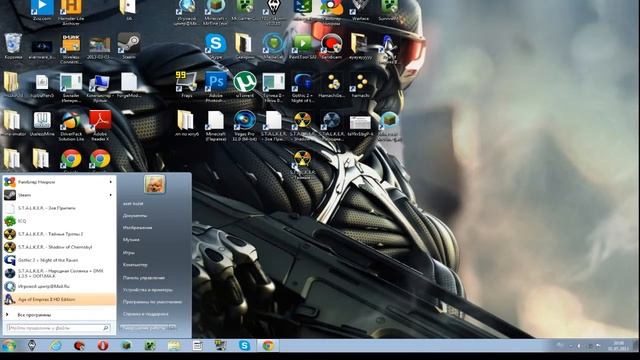Open Vegas Pro desktop shortcut
Viewport: 640px width, 360px height.
click(x=244, y=125)
